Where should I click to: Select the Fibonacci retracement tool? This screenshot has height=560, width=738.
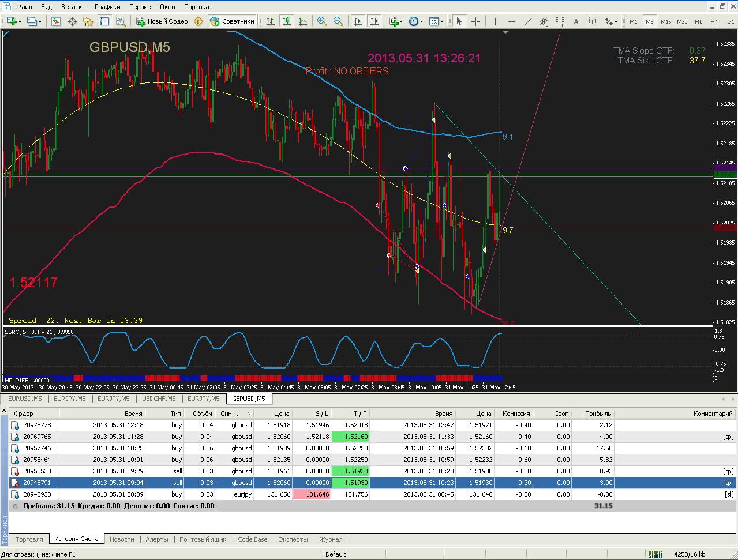pos(560,21)
